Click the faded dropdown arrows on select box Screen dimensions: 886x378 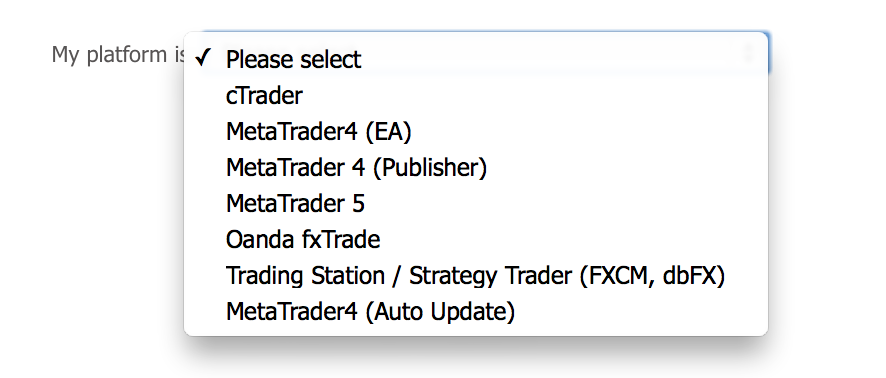(x=749, y=54)
